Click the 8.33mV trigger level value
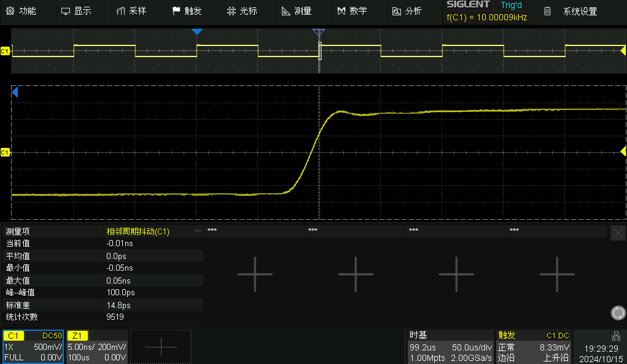This screenshot has width=627, height=364. point(554,347)
